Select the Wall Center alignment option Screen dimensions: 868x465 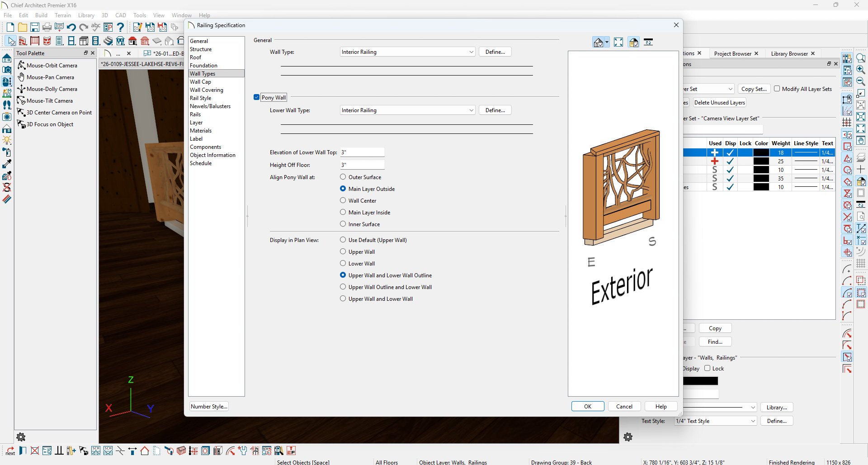coord(343,200)
